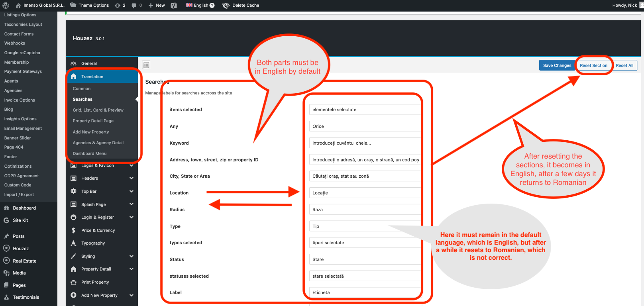Click the Translation house icon
Screen dimensions: 644x306
[74, 76]
